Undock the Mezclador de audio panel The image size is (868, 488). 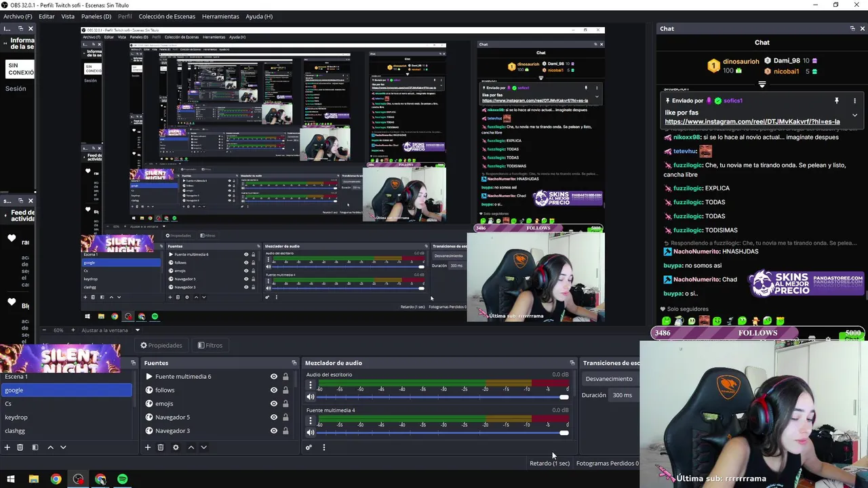(x=572, y=363)
